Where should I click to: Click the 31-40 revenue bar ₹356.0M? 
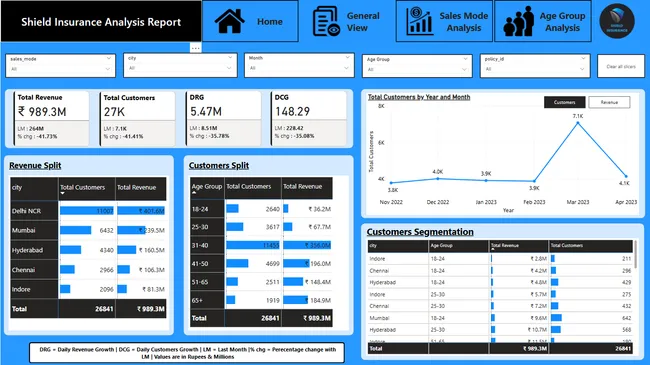(x=307, y=245)
